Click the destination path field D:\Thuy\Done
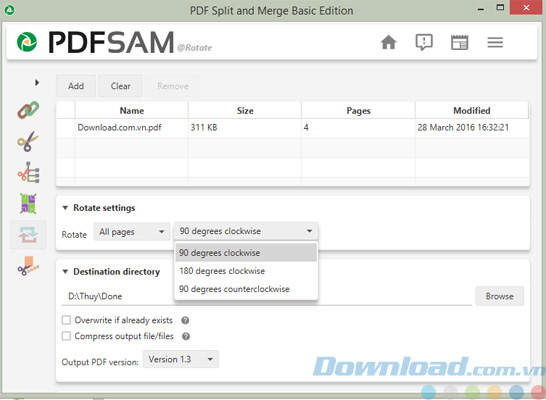 tap(266, 296)
